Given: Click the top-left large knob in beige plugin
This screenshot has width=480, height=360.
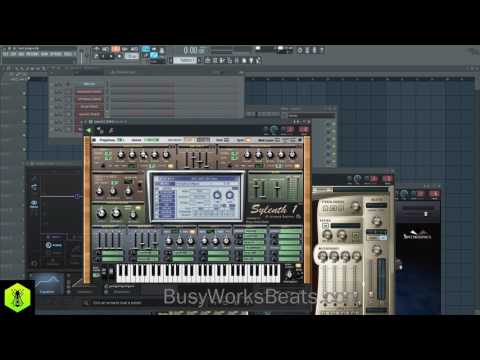Looking at the screenshot, I should pos(356,206).
